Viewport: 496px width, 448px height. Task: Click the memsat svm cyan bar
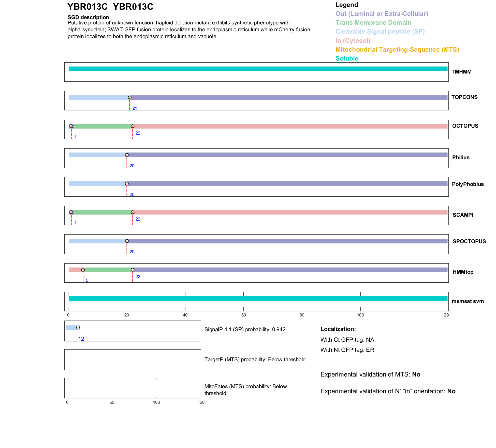coord(258,299)
